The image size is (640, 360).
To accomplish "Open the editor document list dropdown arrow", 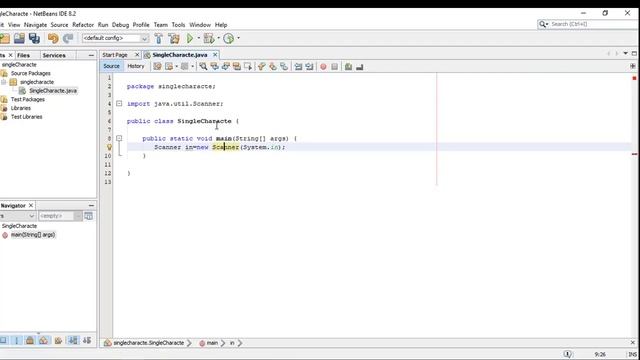I will (625, 53).
